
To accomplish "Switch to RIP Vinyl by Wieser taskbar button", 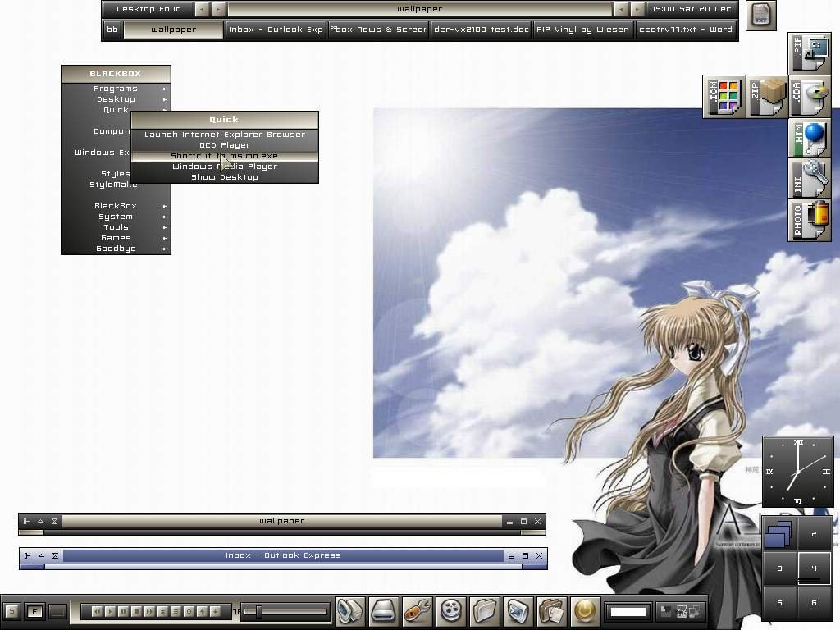I will (x=583, y=30).
